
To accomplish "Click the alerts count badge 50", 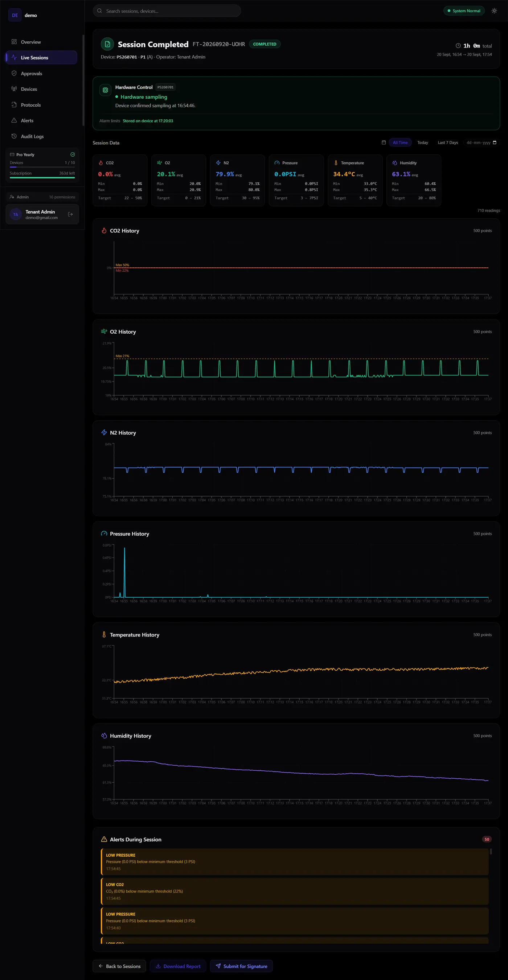I will coord(487,839).
